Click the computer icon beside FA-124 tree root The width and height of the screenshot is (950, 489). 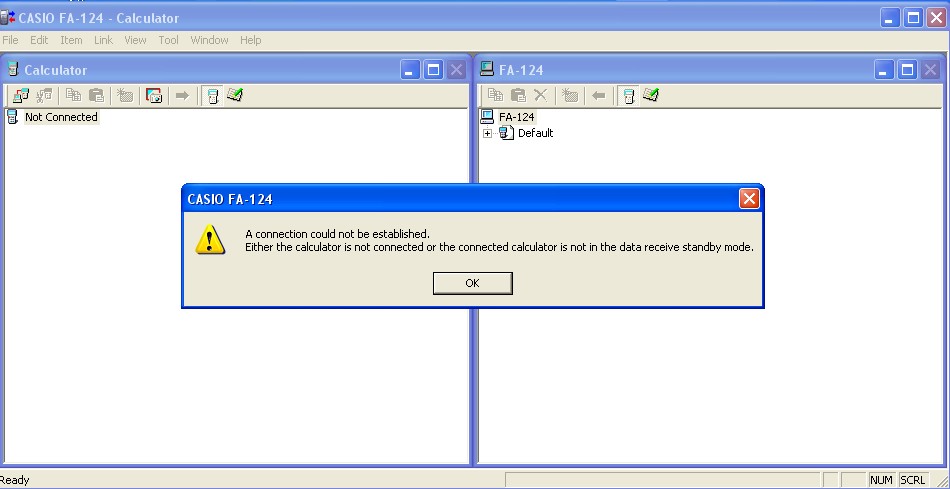coord(487,116)
